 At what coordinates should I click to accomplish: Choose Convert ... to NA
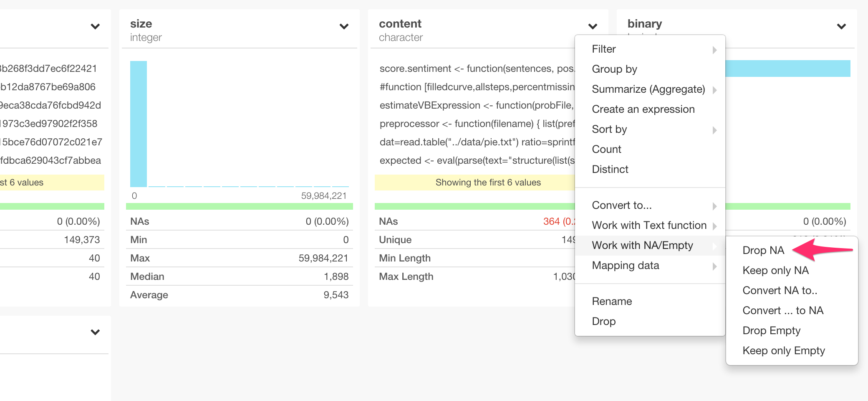click(782, 310)
